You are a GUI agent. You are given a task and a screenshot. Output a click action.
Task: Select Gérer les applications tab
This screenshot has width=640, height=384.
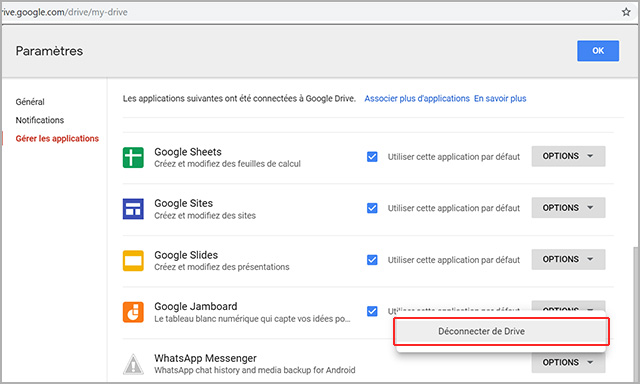point(57,138)
